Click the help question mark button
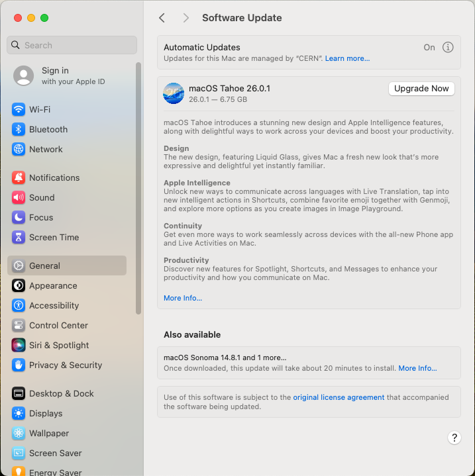 (454, 438)
